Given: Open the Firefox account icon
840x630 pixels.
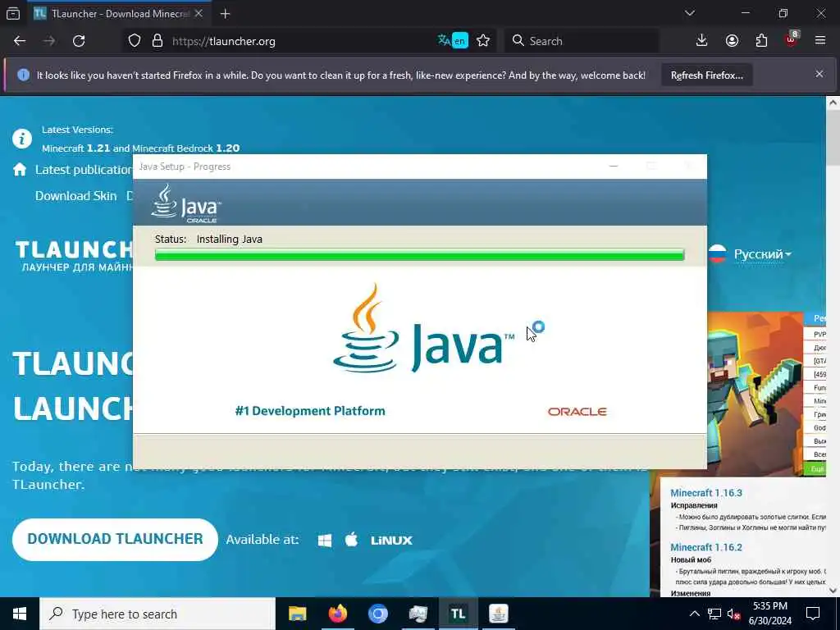Looking at the screenshot, I should pyautogui.click(x=732, y=41).
